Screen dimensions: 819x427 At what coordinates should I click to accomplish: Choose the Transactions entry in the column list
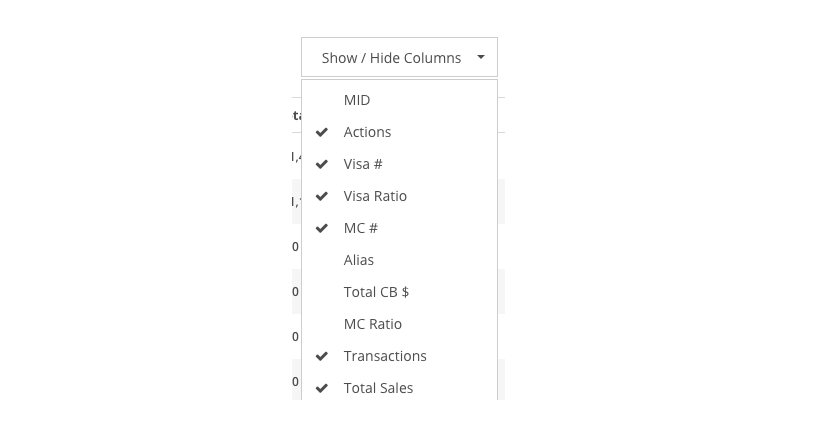[x=399, y=356]
